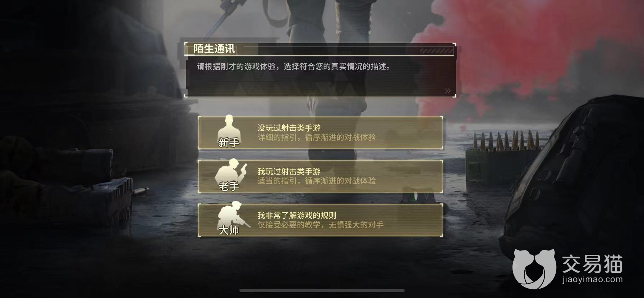Viewport: 644px width, 298px height.
Task: Tap the iOS home indicator bar
Action: tap(322, 290)
